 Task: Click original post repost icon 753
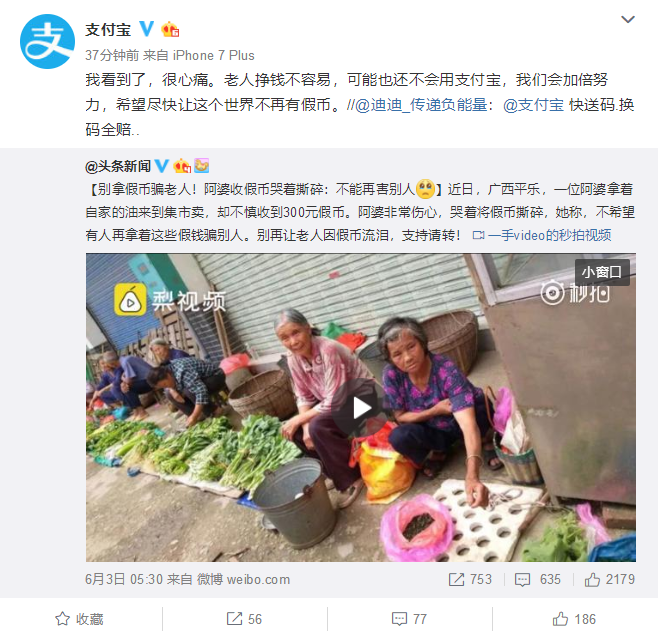(x=470, y=579)
